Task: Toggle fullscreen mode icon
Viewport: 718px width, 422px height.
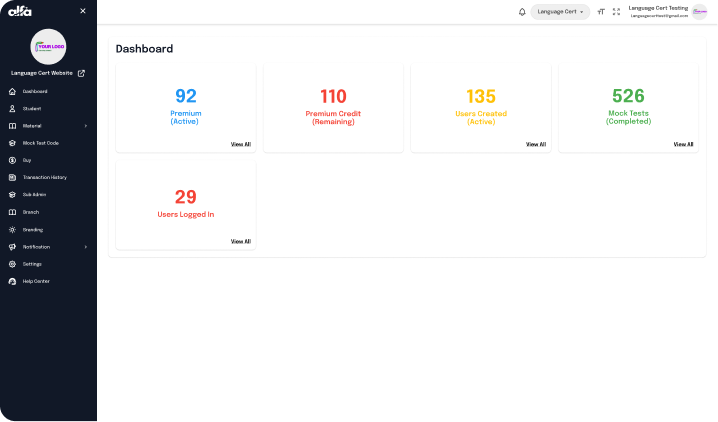Action: [616, 12]
